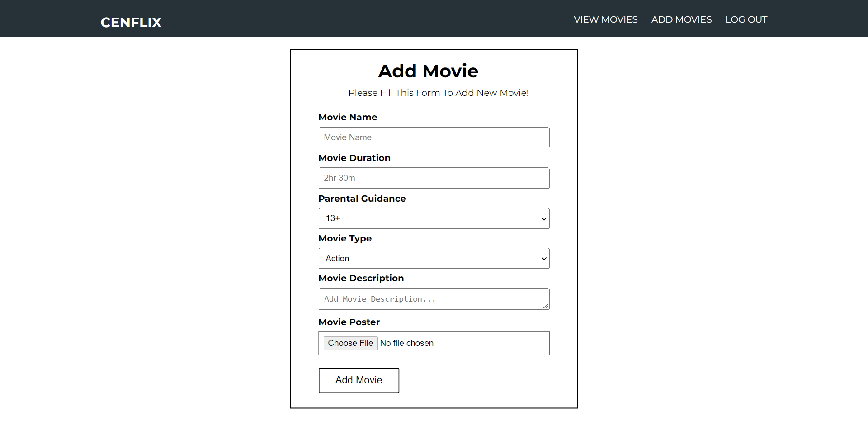Click the Parental Guidance label text

coord(362,199)
